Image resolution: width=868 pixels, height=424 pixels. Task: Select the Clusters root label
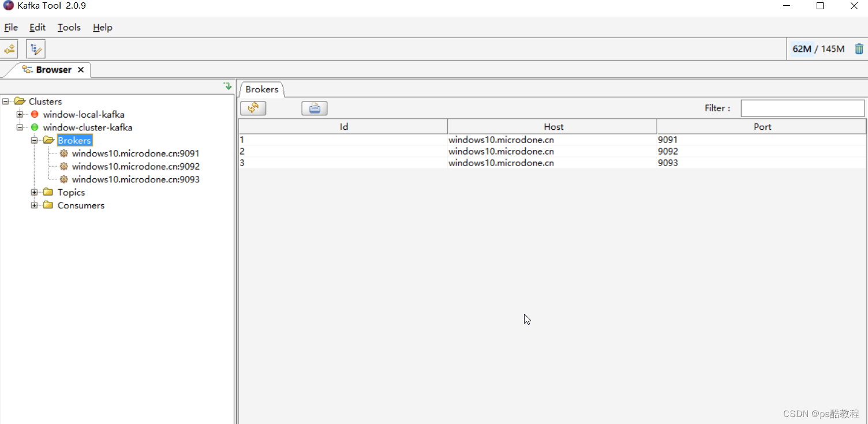[45, 102]
